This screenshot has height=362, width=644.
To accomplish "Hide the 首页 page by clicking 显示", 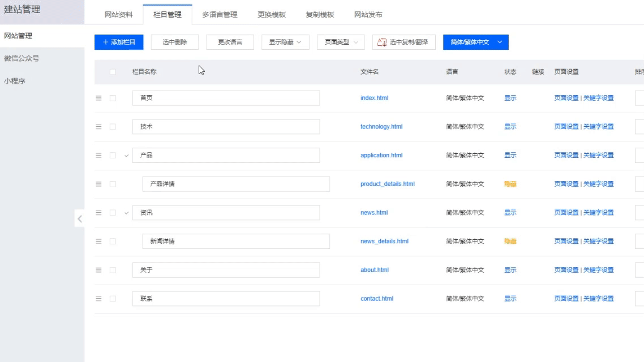I will (510, 98).
